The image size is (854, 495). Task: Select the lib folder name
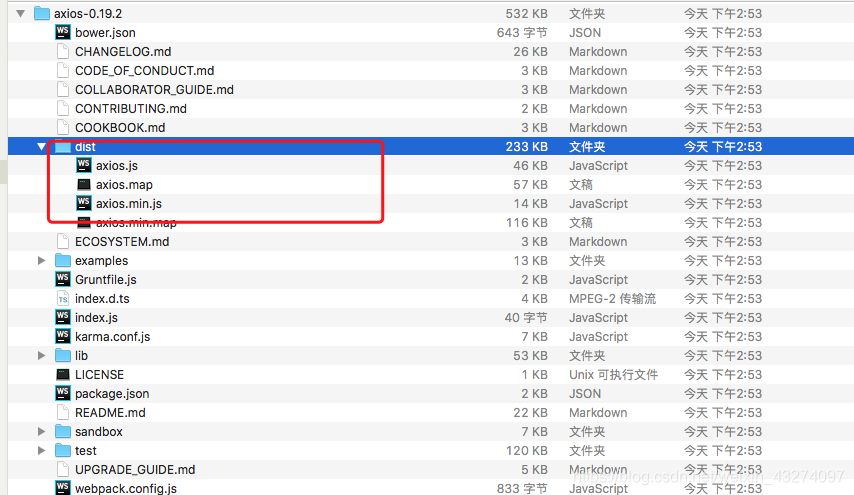(x=81, y=356)
